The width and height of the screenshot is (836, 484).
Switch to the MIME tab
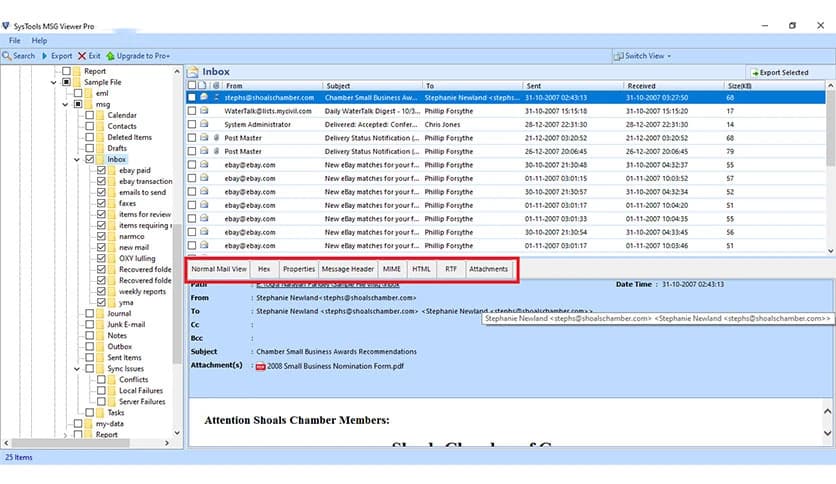(x=391, y=269)
